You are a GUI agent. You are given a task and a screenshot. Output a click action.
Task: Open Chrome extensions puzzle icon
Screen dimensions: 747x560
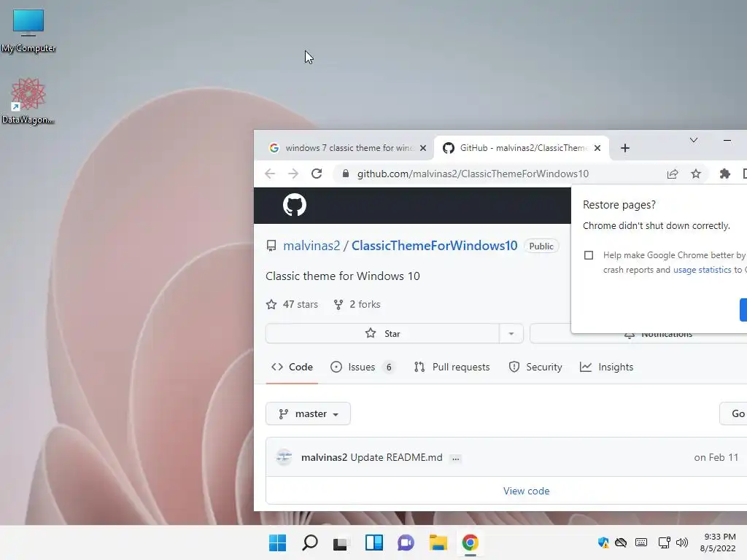click(724, 174)
